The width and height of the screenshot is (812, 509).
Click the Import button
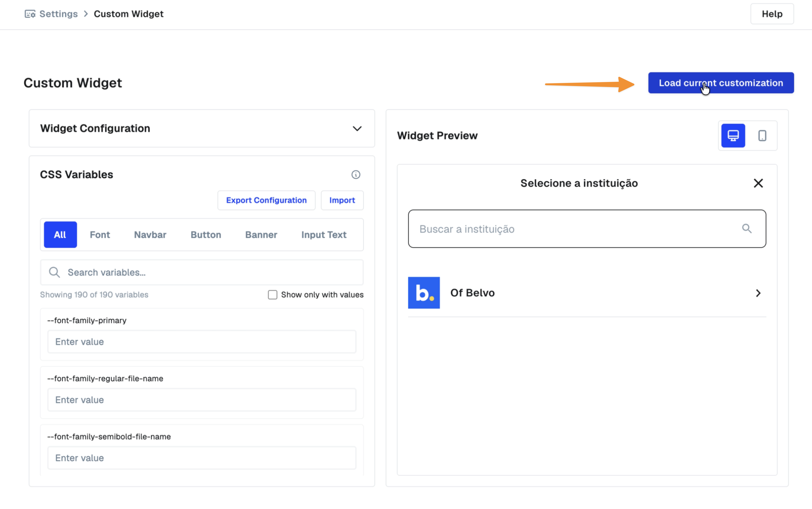(x=342, y=200)
